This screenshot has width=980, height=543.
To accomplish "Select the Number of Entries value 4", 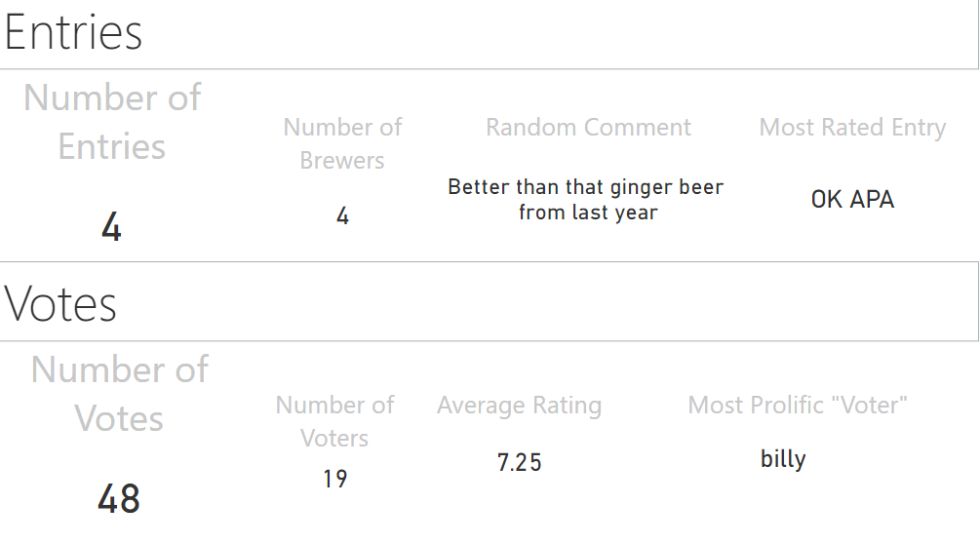I will 111,227.
